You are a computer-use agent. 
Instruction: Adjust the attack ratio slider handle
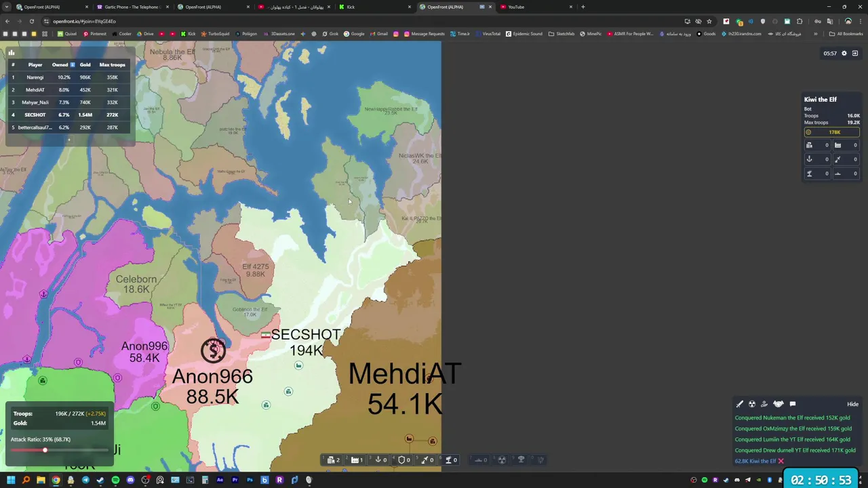tap(45, 450)
